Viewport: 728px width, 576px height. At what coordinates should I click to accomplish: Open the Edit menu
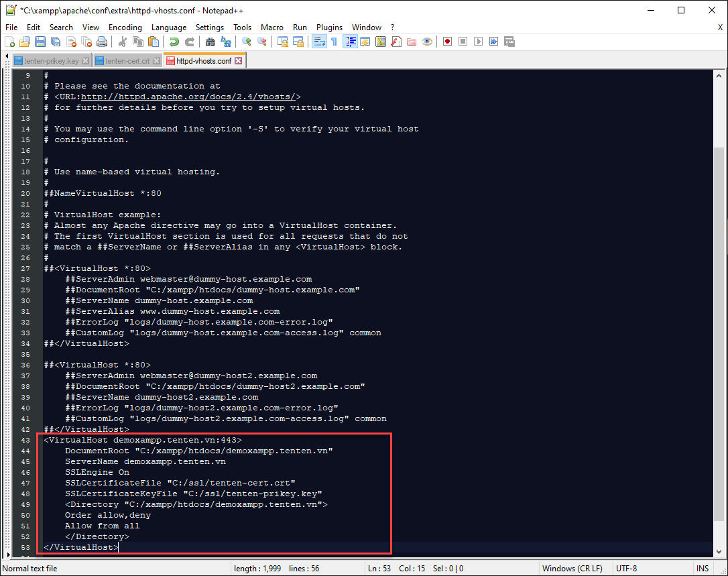(34, 27)
